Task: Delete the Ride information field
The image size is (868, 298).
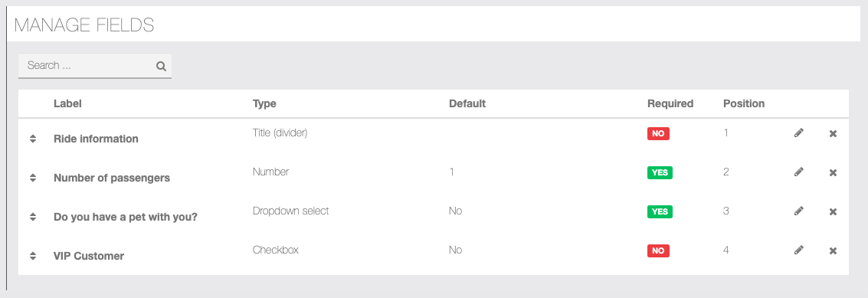Action: pyautogui.click(x=833, y=133)
